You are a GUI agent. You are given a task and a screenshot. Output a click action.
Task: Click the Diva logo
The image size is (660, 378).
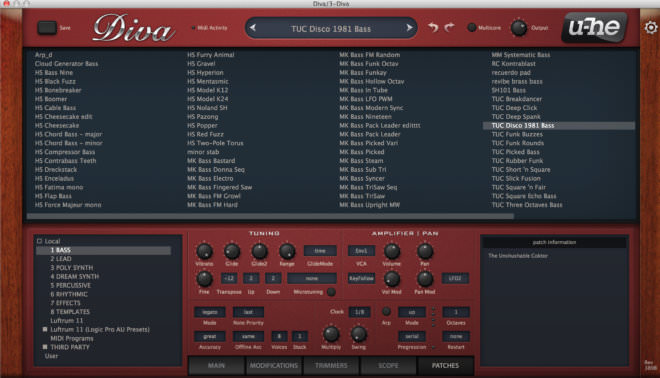tap(133, 29)
